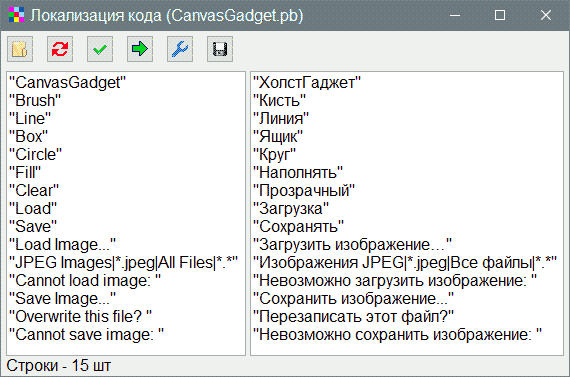The height and width of the screenshot is (377, 570).
Task: Select the "Brush" source string
Action: pyautogui.click(x=35, y=101)
